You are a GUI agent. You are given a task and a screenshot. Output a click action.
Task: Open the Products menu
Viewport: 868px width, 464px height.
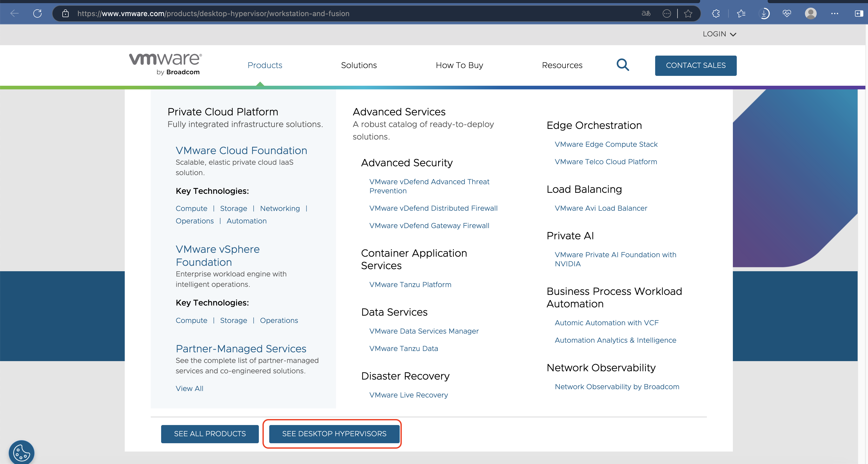tap(265, 65)
